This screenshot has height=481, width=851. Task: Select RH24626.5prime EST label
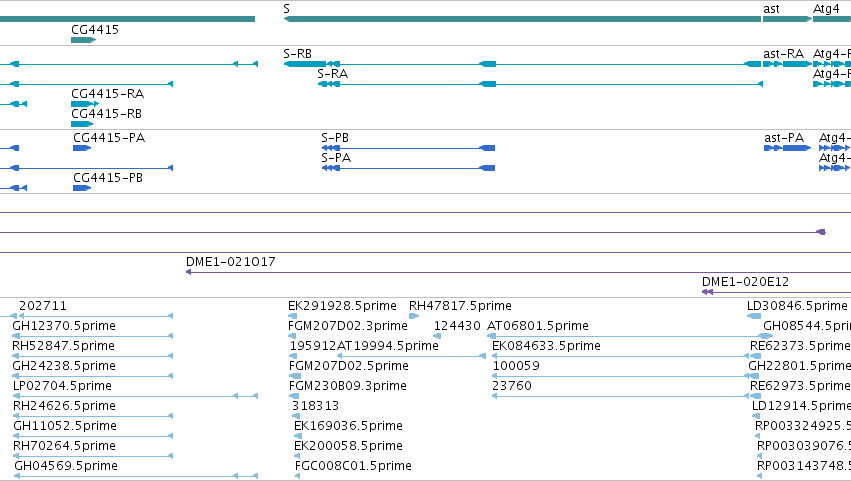click(x=65, y=406)
